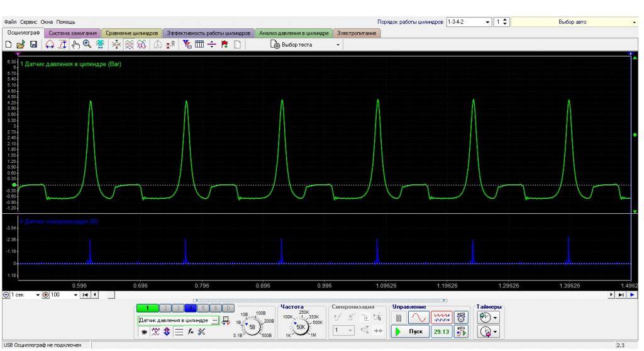Switch to Сравнение цилиндров tab
644x351 pixels.
click(132, 33)
